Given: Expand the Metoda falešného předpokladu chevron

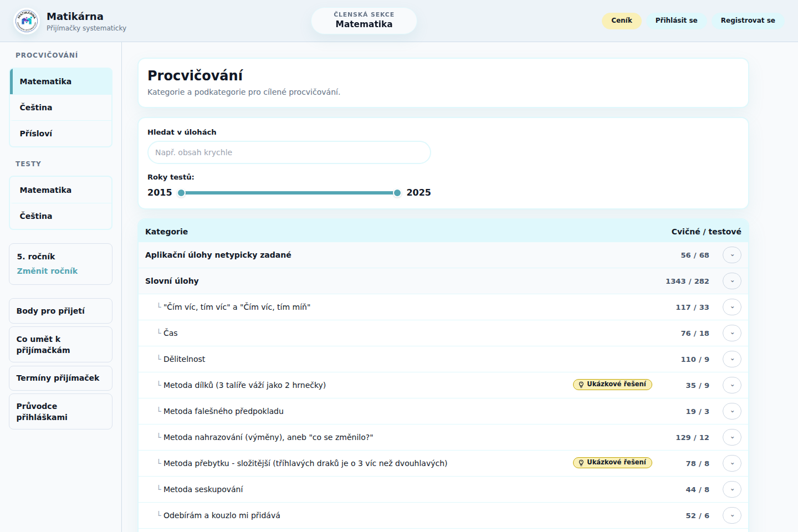Looking at the screenshot, I should (x=732, y=411).
